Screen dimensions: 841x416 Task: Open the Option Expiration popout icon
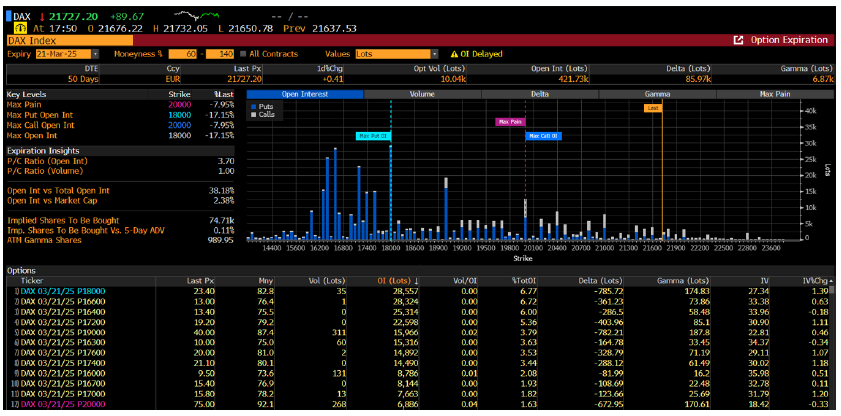coord(739,40)
